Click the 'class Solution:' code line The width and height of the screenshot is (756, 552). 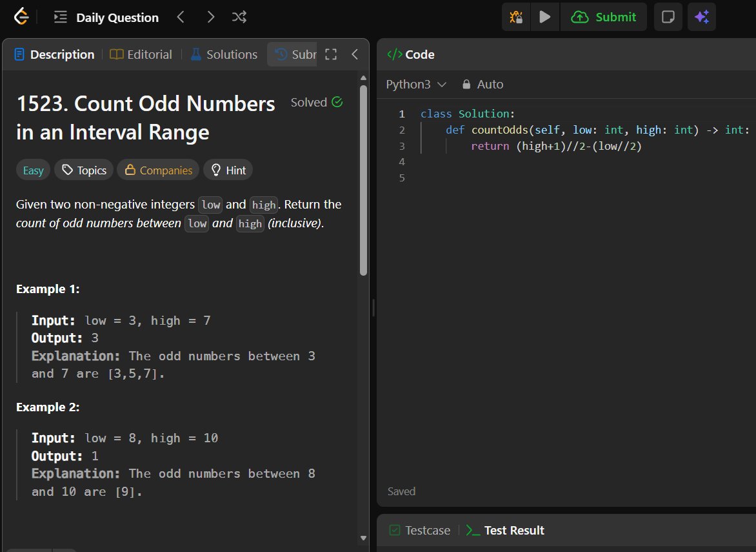click(468, 114)
